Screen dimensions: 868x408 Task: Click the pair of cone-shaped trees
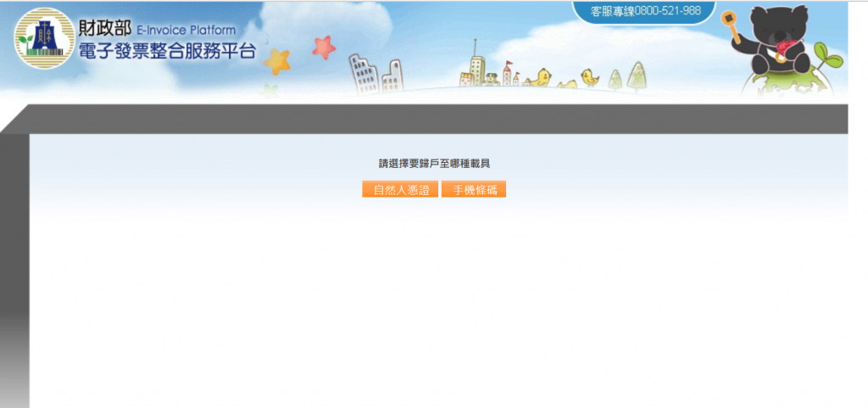coord(628,75)
